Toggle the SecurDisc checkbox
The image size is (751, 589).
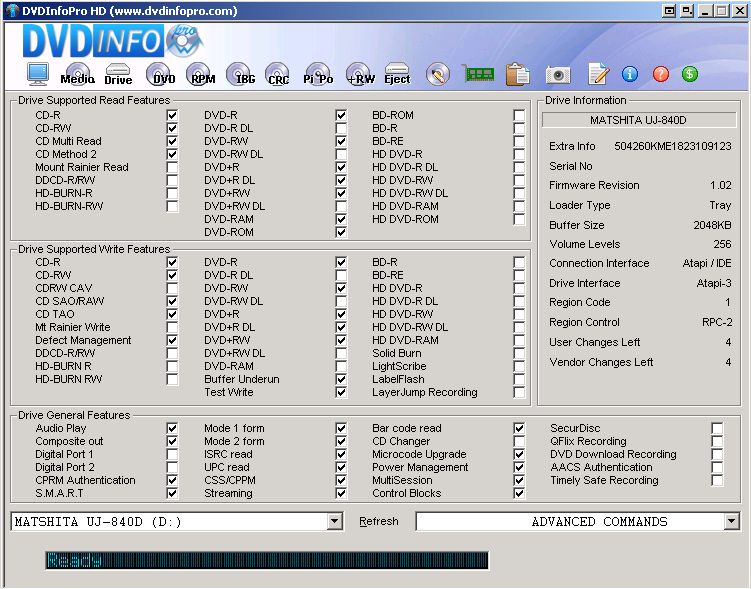click(x=717, y=428)
